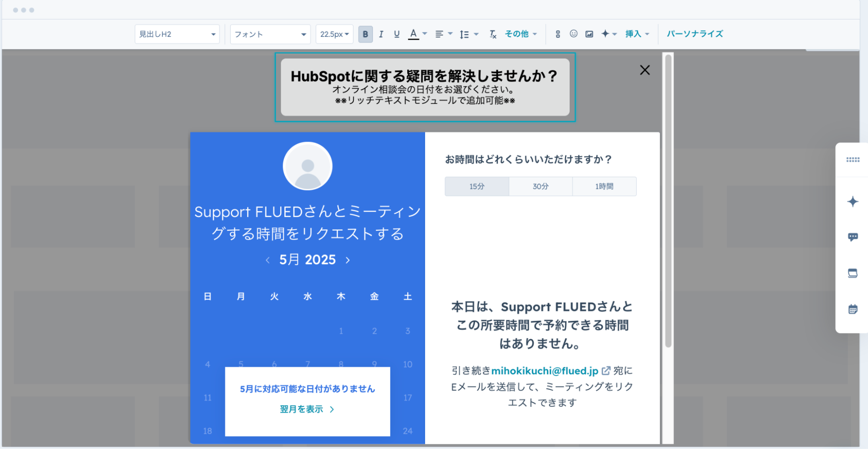Click the calendar icon in right sidebar
Screen dimensions: 868x449
853,309
